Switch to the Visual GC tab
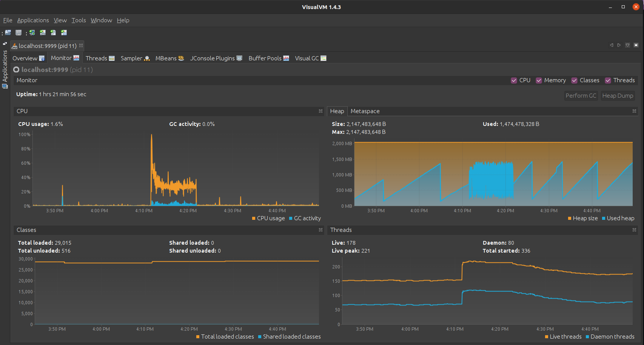 coord(307,58)
